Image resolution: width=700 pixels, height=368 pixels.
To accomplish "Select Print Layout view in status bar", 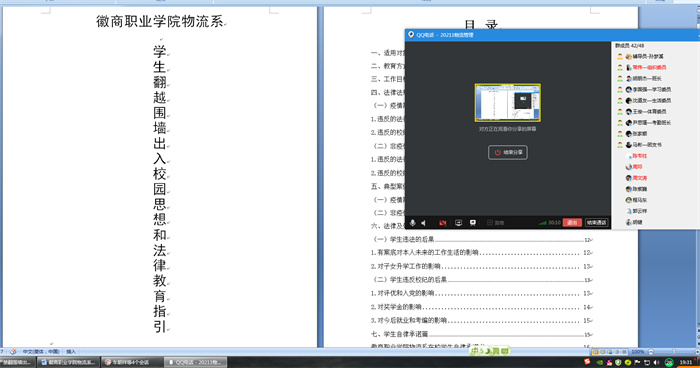I will coord(595,352).
